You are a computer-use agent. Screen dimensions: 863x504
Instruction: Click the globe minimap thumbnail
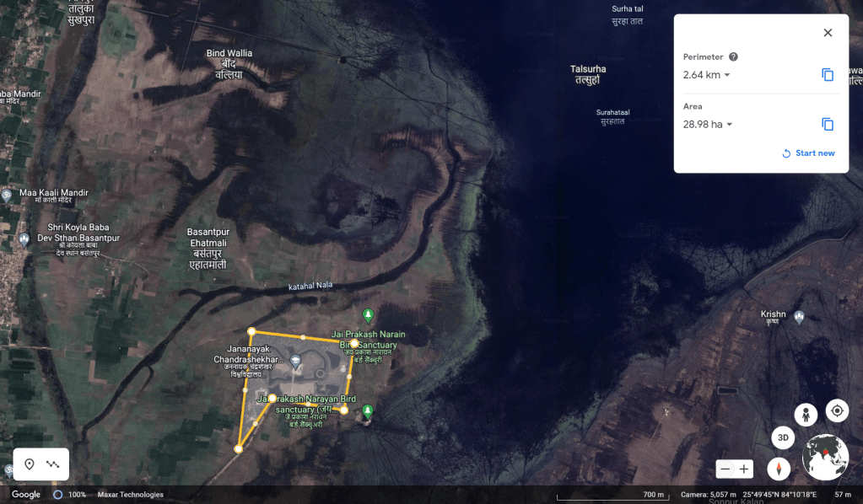pyautogui.click(x=825, y=457)
